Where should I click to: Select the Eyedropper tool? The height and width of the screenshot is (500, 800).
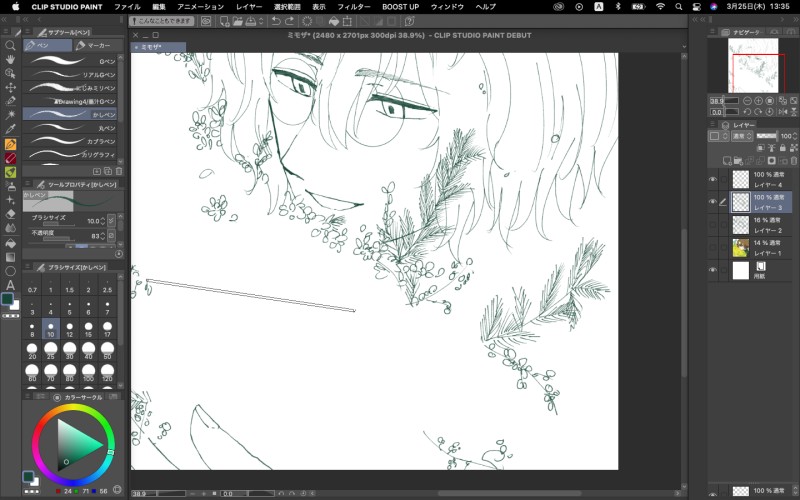point(10,128)
